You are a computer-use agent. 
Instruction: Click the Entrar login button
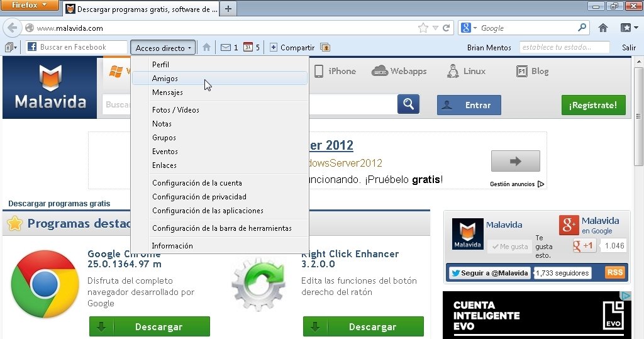[469, 105]
